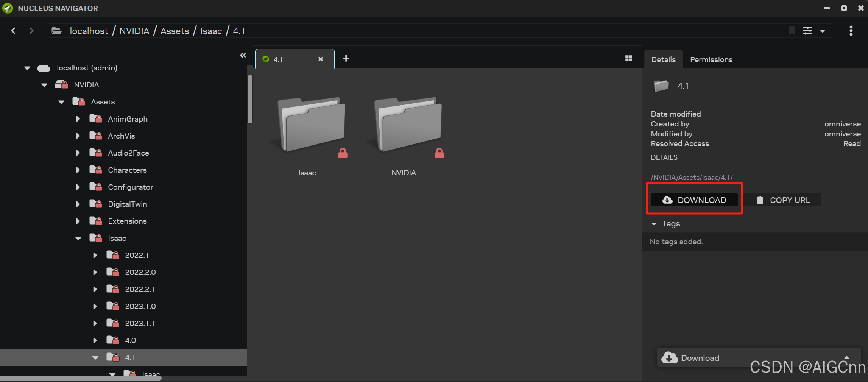The width and height of the screenshot is (868, 382).
Task: Click the tree panel vertical scrollbar
Action: 250,99
